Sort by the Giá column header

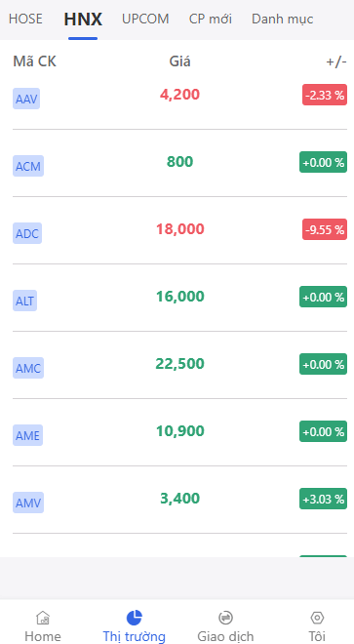(x=179, y=61)
